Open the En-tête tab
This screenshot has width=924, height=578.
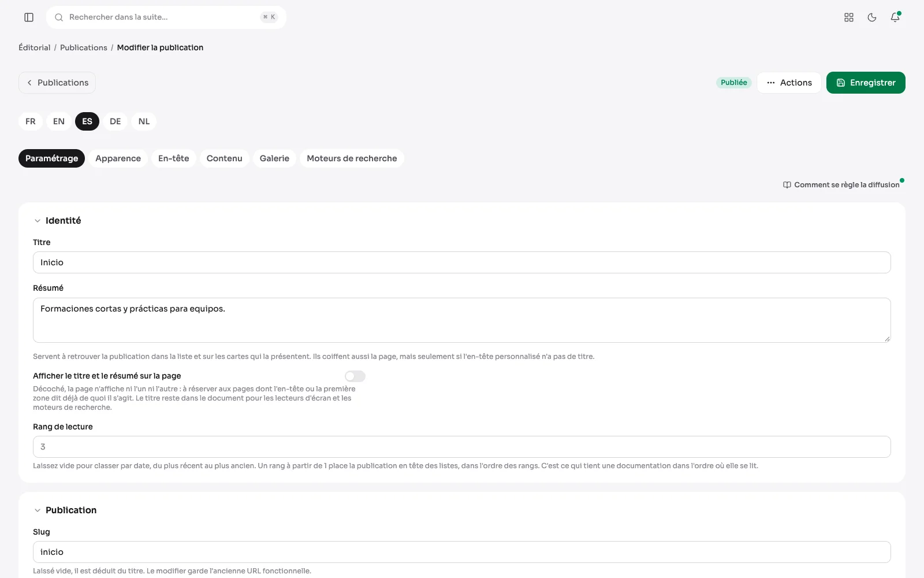point(174,158)
